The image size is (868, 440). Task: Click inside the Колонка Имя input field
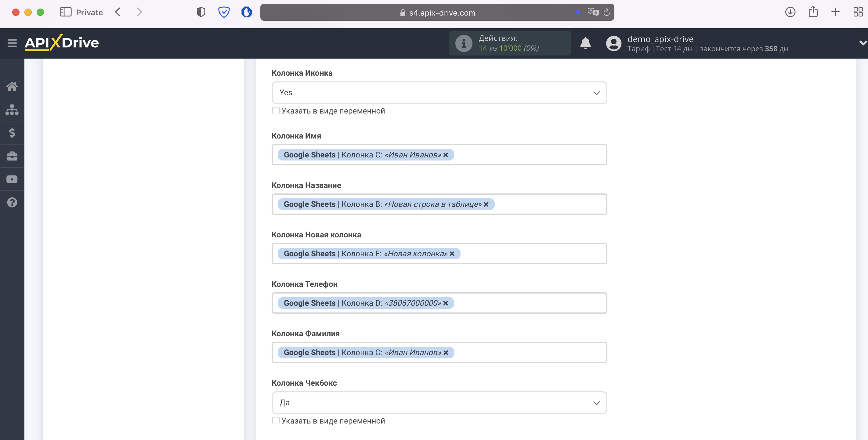point(439,155)
